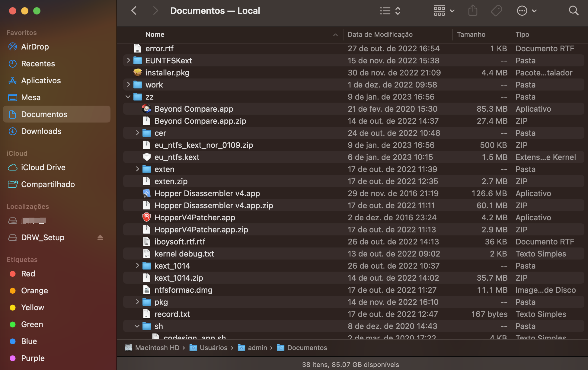The width and height of the screenshot is (588, 370).
Task: Go forward using the forward arrow
Action: (155, 11)
